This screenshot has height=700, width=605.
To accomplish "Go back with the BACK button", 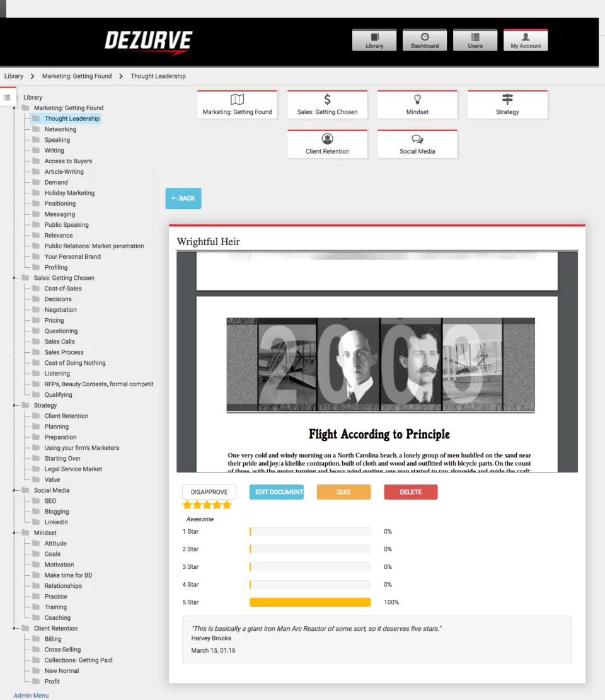I will coord(183,198).
